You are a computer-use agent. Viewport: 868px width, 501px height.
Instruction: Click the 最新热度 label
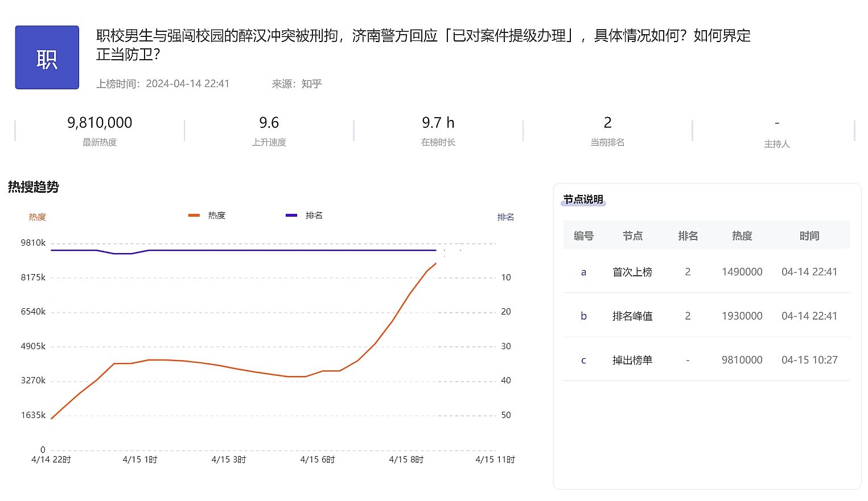click(x=100, y=142)
